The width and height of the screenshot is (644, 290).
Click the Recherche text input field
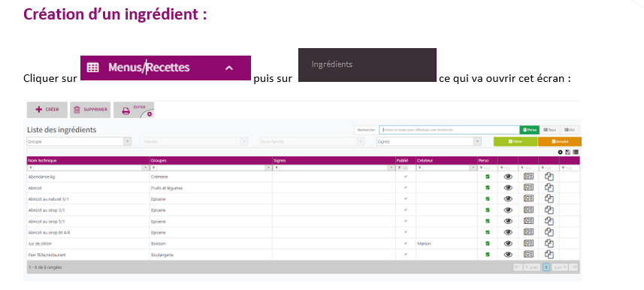[x=449, y=130]
